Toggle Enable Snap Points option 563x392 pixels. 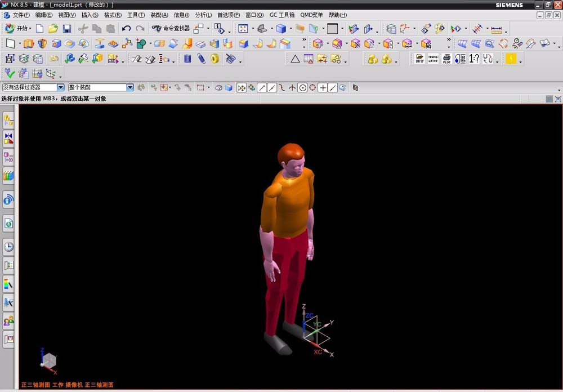point(242,88)
